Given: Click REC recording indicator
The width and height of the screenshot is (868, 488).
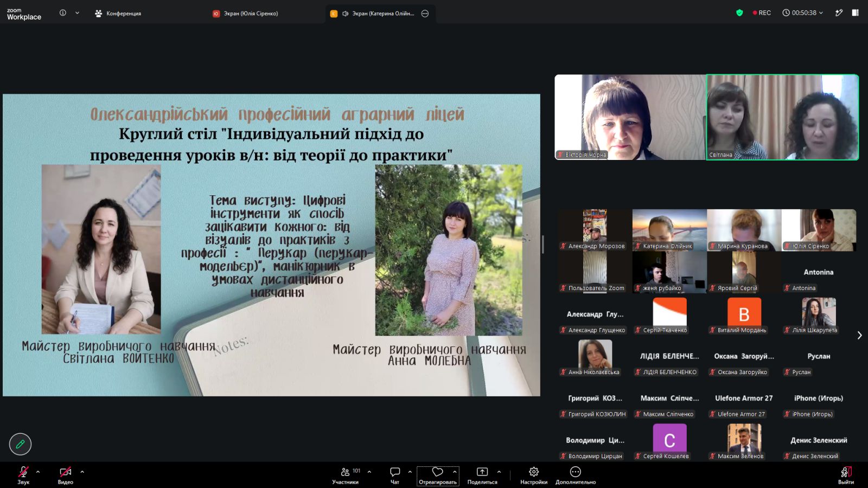Looking at the screenshot, I should pos(762,12).
